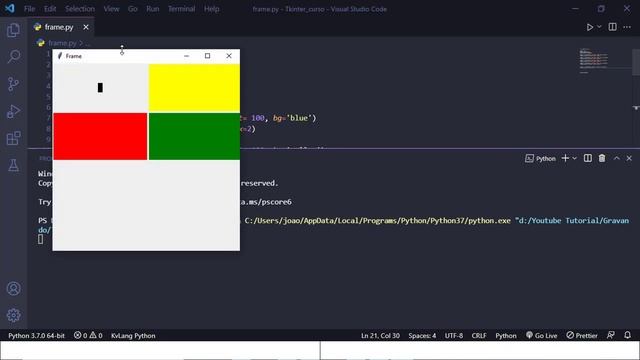
Task: Open the Testing flask view
Action: (x=13, y=165)
